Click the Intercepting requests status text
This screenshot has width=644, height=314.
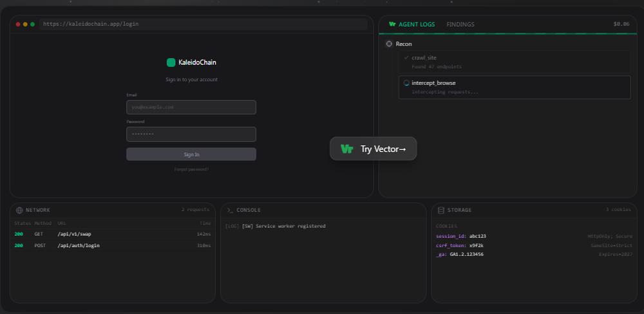445,92
